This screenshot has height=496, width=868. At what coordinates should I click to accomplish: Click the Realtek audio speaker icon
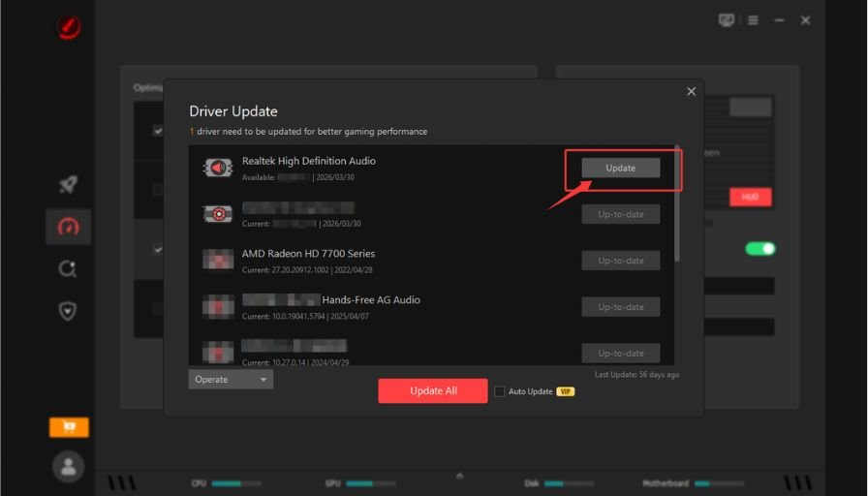point(218,168)
